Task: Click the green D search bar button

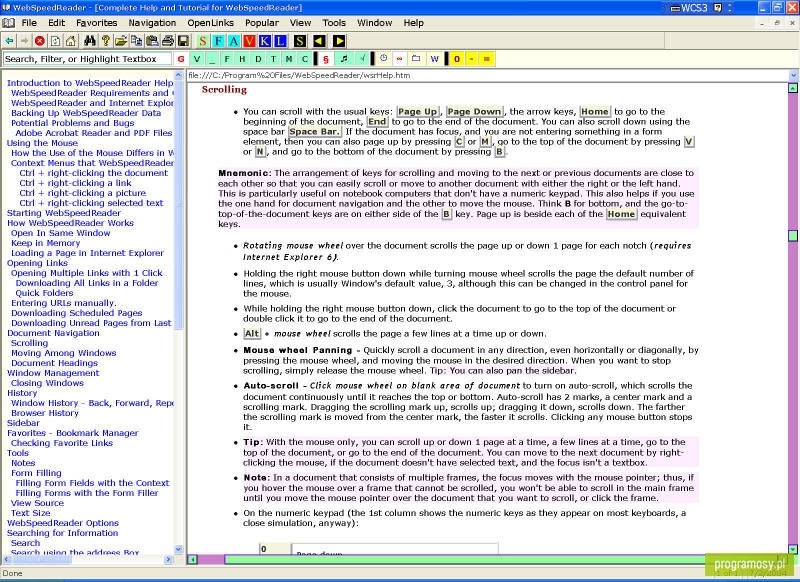Action: click(x=258, y=59)
